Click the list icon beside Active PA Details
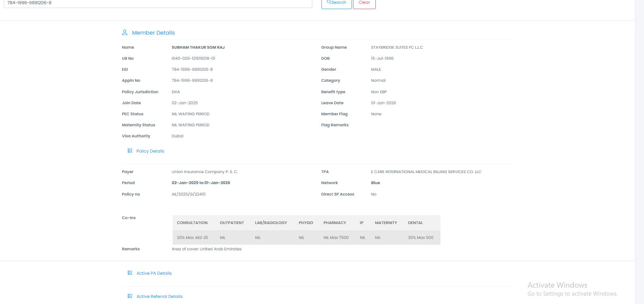 tap(130, 273)
